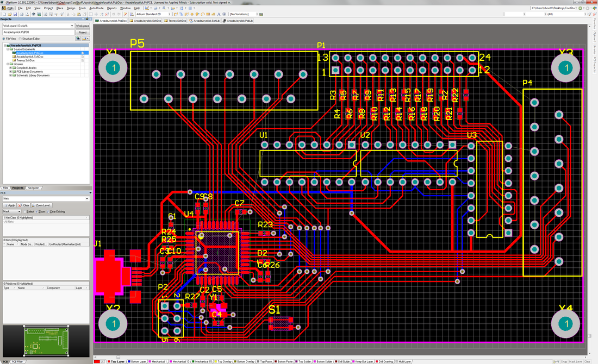Select Teensy.SchDoc in project tree
The image size is (598, 364).
25,60
